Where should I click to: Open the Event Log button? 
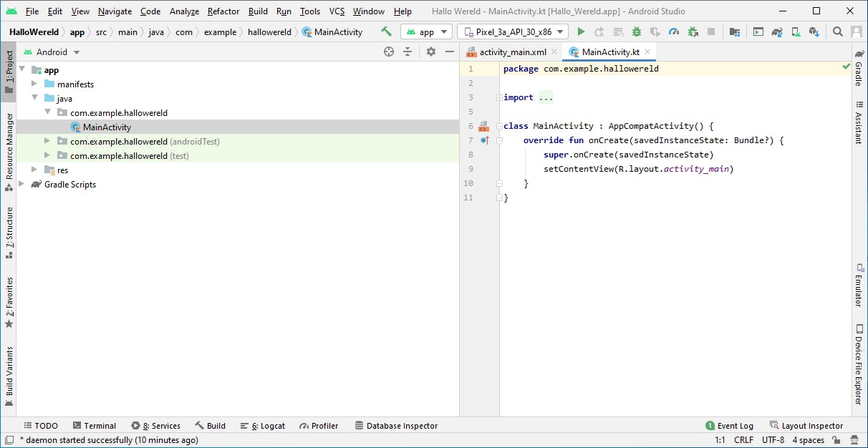[x=729, y=426]
